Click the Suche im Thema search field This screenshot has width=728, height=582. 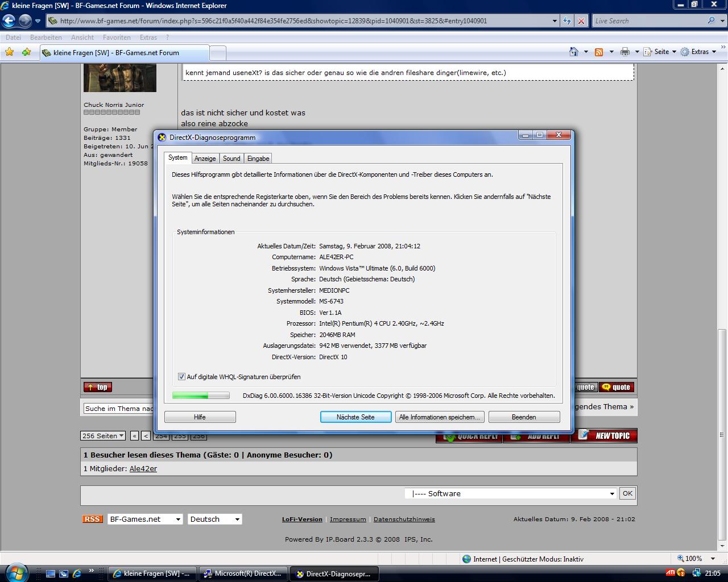tap(119, 408)
